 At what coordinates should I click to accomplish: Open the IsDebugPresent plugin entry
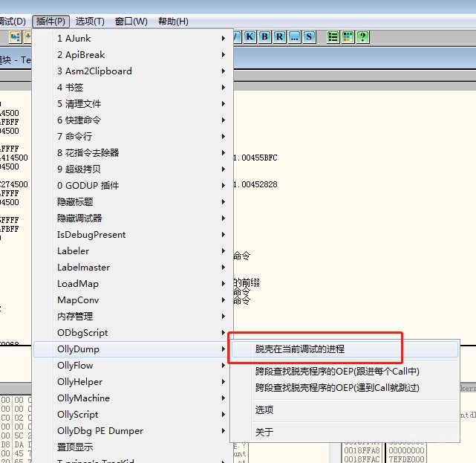(x=133, y=235)
